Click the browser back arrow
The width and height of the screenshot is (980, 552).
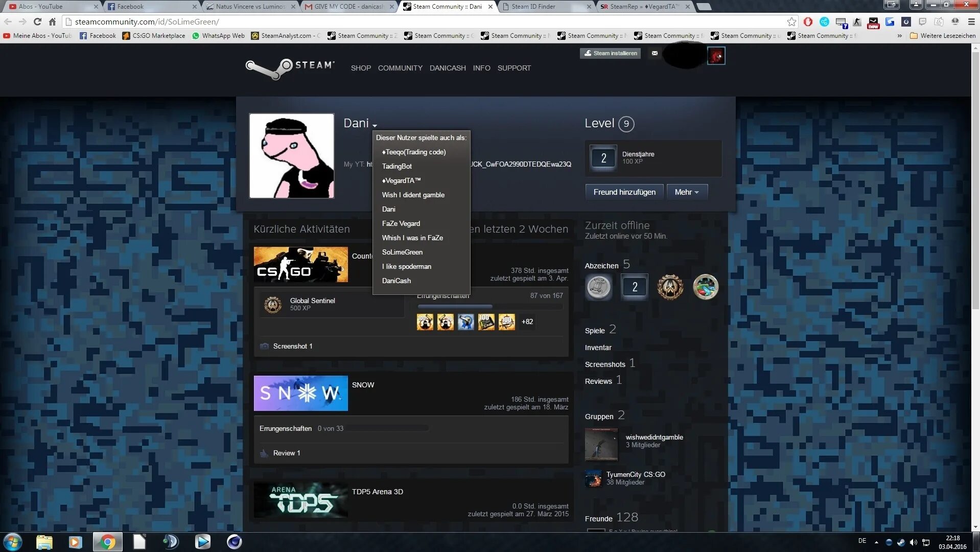coord(8,21)
